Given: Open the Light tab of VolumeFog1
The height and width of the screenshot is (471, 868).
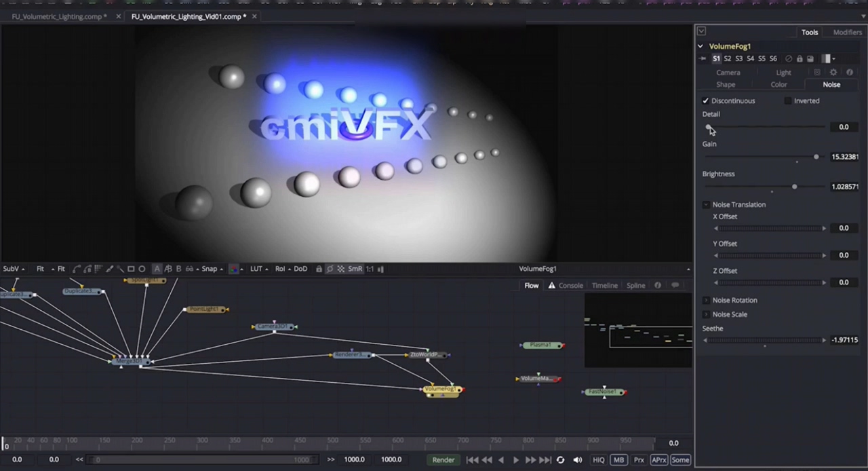Looking at the screenshot, I should [x=783, y=73].
